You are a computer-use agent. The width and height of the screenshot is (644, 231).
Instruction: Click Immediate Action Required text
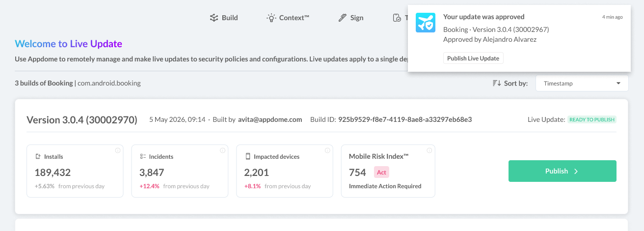[x=385, y=186]
